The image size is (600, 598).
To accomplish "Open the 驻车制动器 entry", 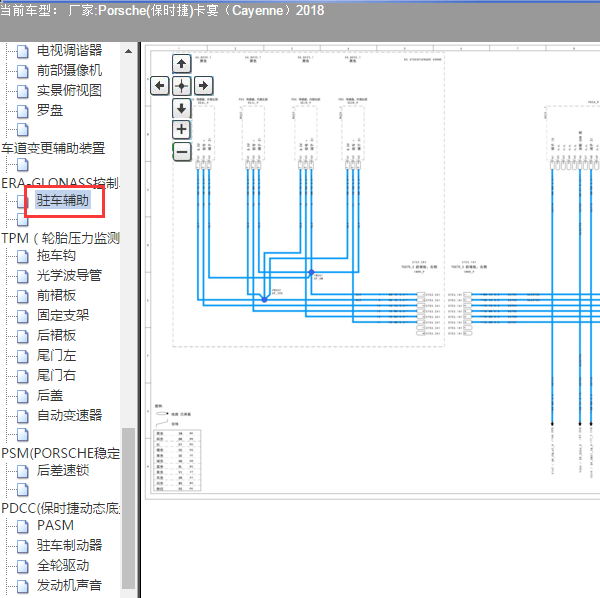I will click(69, 545).
